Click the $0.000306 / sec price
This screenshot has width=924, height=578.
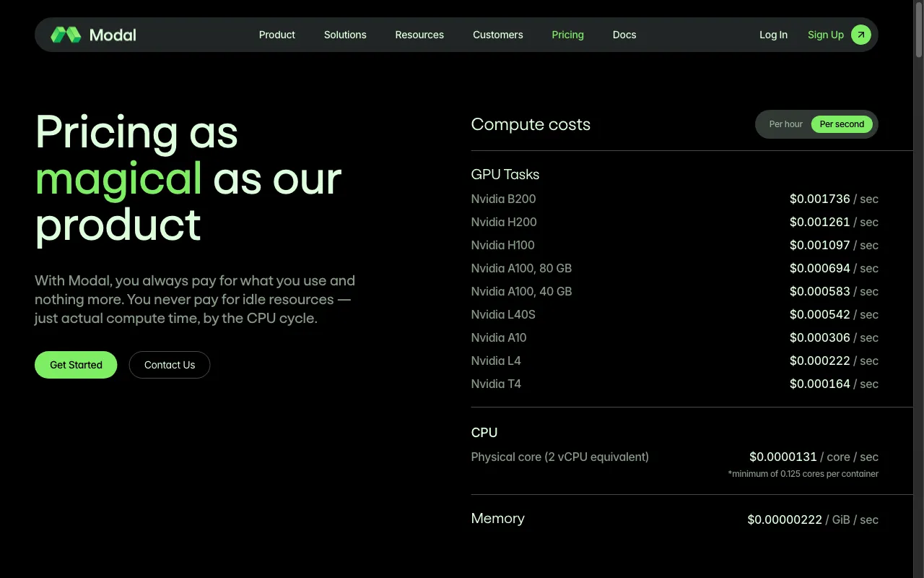[834, 337]
